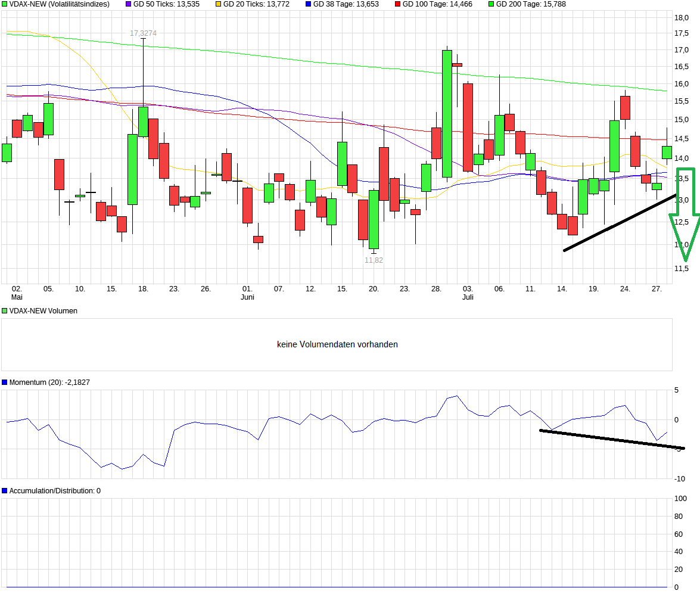Image resolution: width=700 pixels, height=594 pixels.
Task: Click the 18. date axis label
Action: (x=144, y=289)
